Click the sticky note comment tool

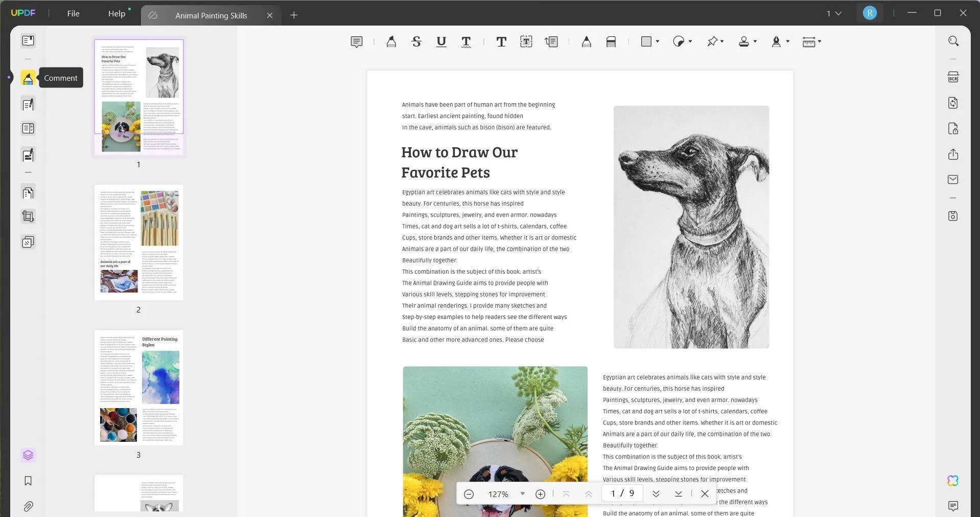357,42
